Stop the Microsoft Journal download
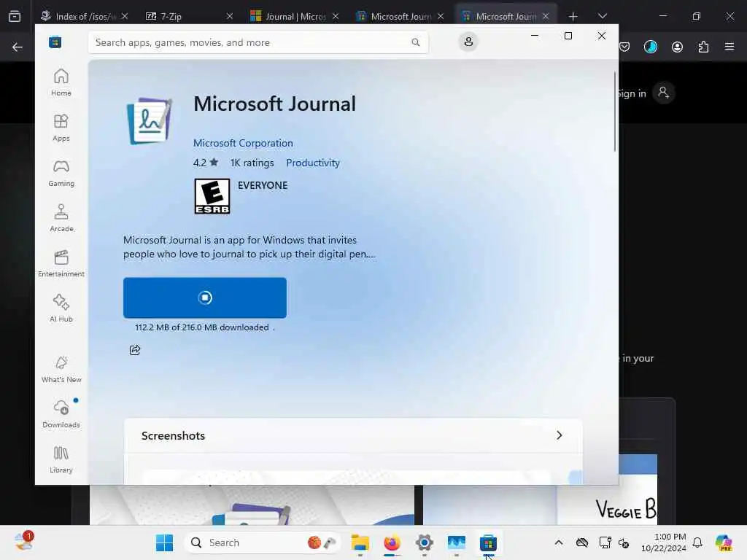 click(205, 297)
